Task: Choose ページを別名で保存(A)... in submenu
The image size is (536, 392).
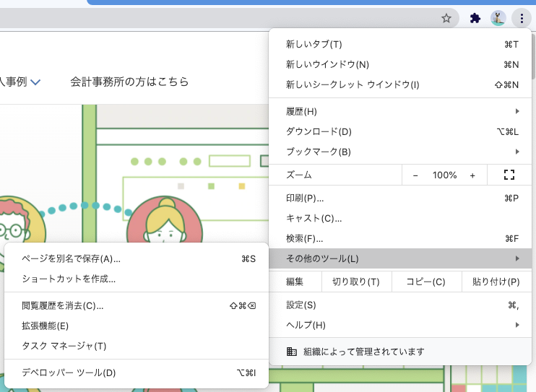Action: pos(137,259)
